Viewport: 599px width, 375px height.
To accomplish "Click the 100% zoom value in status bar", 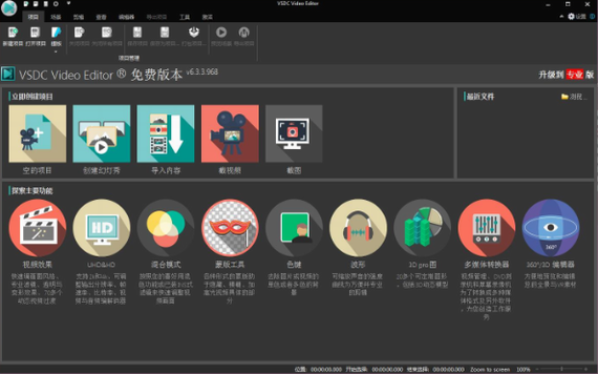I will coord(523,369).
